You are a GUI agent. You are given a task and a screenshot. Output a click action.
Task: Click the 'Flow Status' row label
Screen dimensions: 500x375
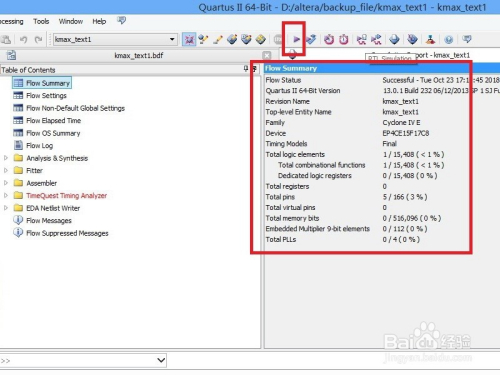(x=283, y=80)
